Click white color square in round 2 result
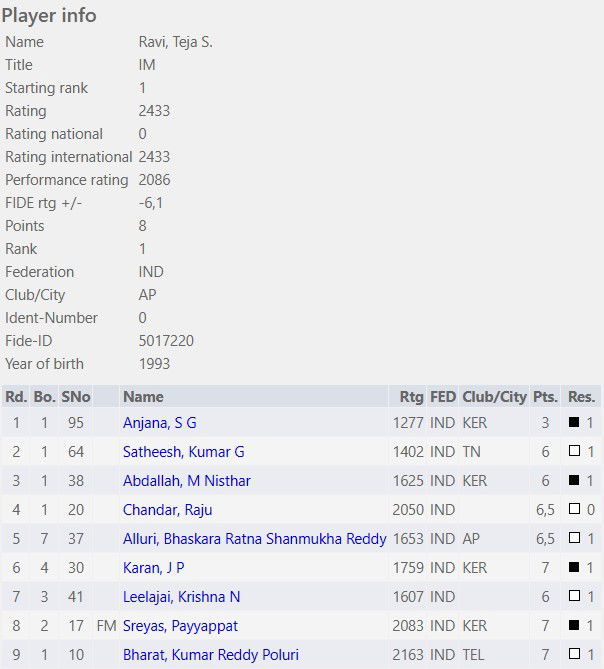 [x=574, y=452]
